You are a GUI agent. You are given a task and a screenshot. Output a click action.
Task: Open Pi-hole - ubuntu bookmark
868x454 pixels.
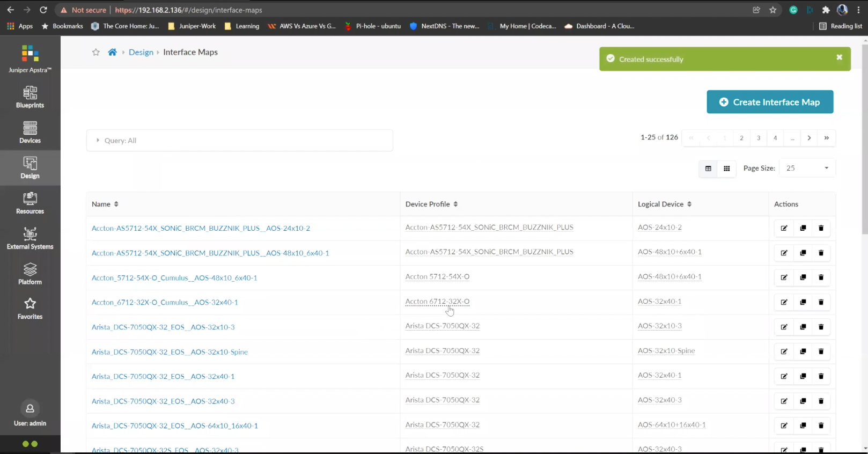(373, 26)
